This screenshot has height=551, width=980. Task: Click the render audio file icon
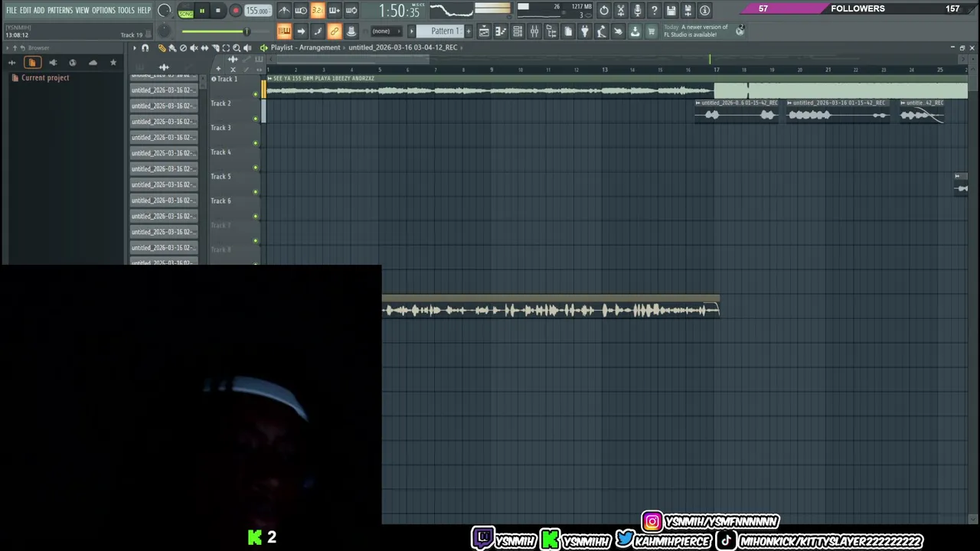pos(688,11)
